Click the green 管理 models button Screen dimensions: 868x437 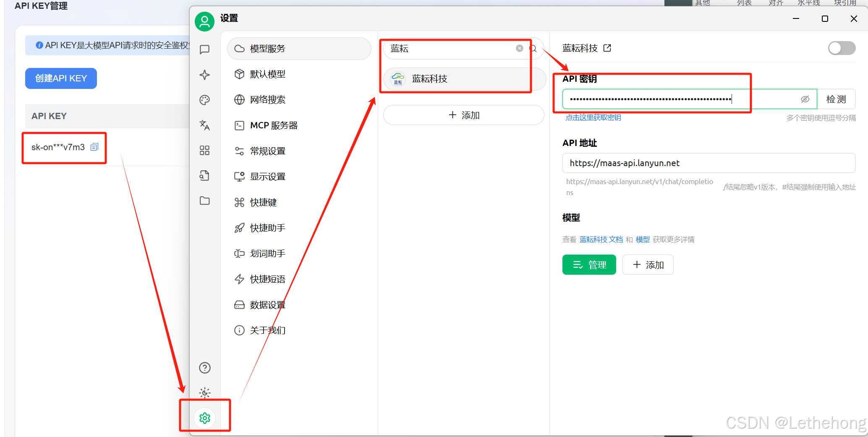point(589,265)
